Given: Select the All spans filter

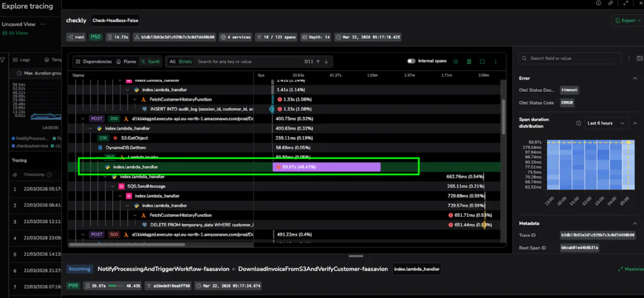Looking at the screenshot, I should click(172, 62).
